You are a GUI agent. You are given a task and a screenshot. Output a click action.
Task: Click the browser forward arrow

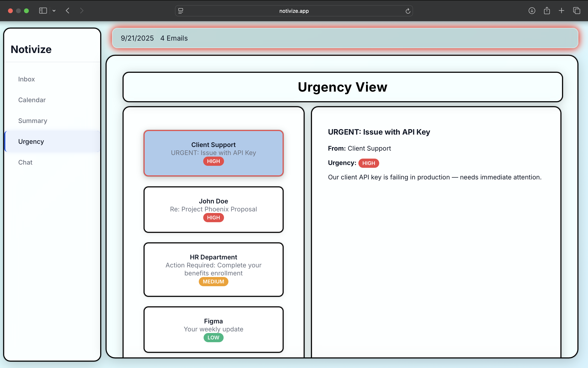click(x=82, y=11)
